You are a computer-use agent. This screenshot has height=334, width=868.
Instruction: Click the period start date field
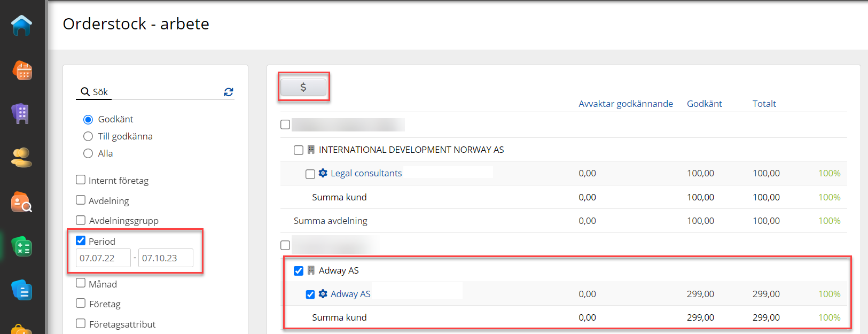click(103, 258)
